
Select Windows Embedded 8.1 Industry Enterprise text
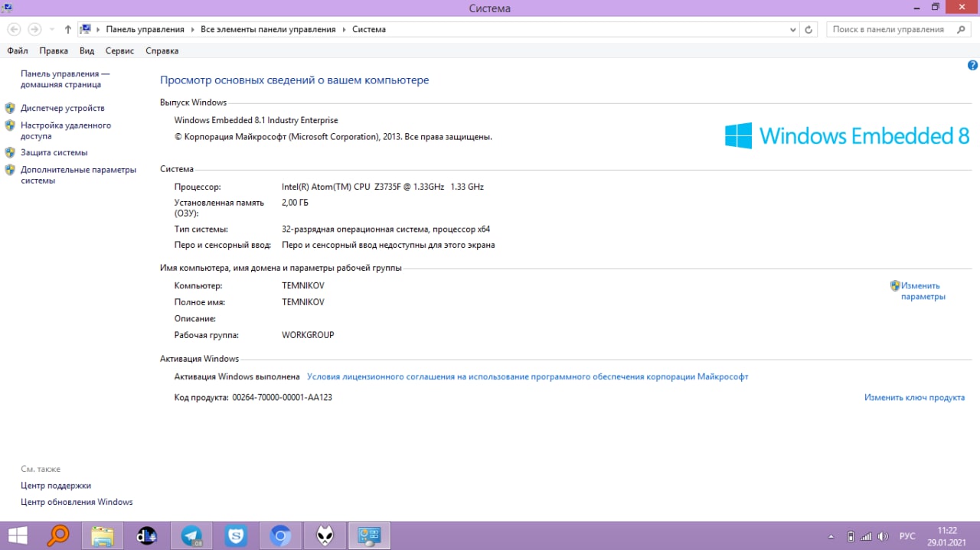(256, 120)
